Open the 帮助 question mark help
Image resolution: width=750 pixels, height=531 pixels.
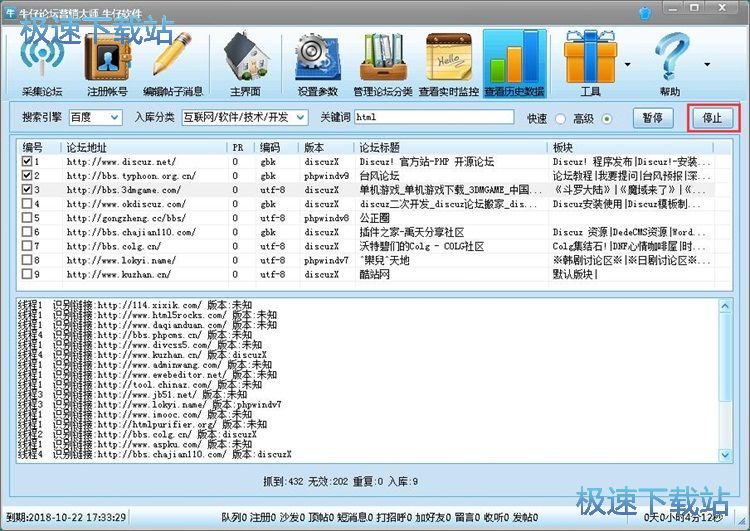pyautogui.click(x=670, y=64)
